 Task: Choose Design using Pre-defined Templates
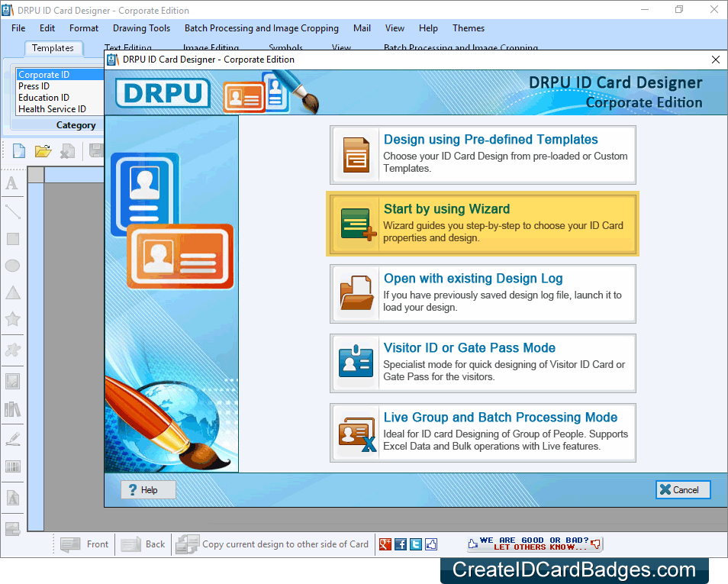pyautogui.click(x=483, y=155)
